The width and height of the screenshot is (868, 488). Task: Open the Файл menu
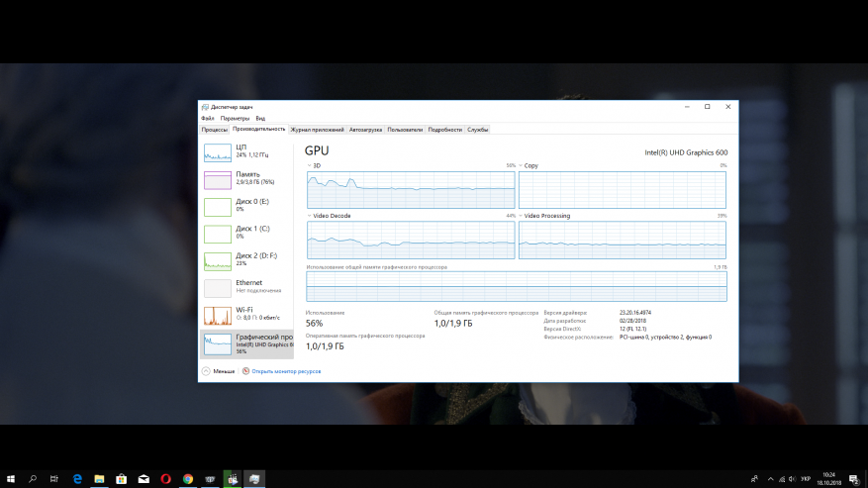(207, 118)
